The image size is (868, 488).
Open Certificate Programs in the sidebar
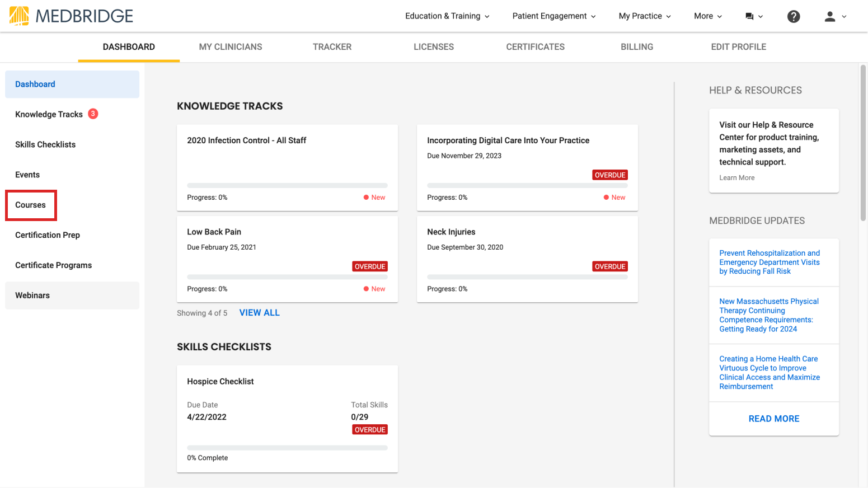pyautogui.click(x=72, y=265)
